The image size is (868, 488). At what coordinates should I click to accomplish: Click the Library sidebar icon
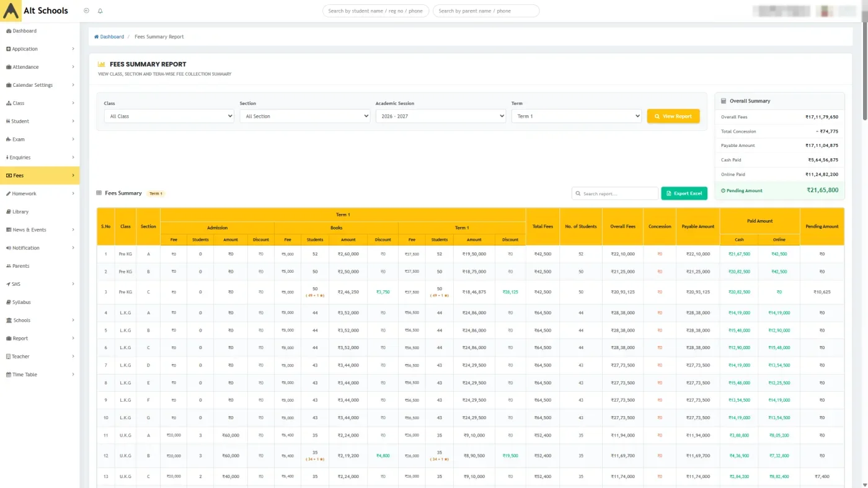coord(9,211)
